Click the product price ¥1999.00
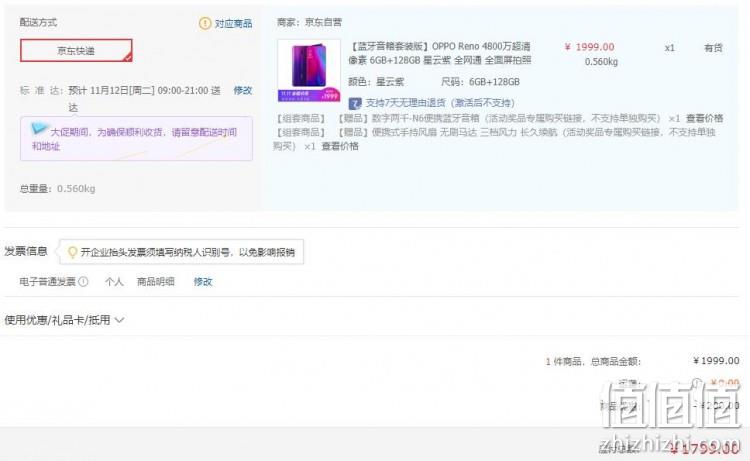Image resolution: width=750 pixels, height=461 pixels. pyautogui.click(x=589, y=47)
